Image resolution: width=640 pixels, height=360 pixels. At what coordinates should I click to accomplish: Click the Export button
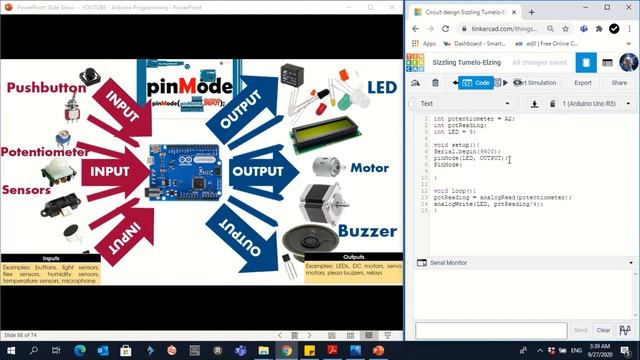[583, 83]
